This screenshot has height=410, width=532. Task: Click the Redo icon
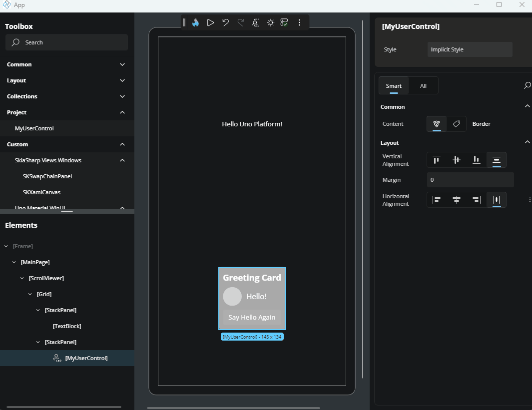pyautogui.click(x=240, y=22)
